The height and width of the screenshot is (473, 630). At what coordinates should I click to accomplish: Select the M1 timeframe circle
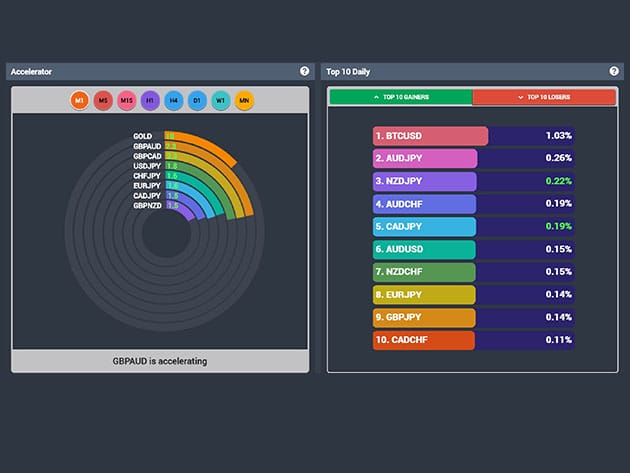[x=80, y=100]
